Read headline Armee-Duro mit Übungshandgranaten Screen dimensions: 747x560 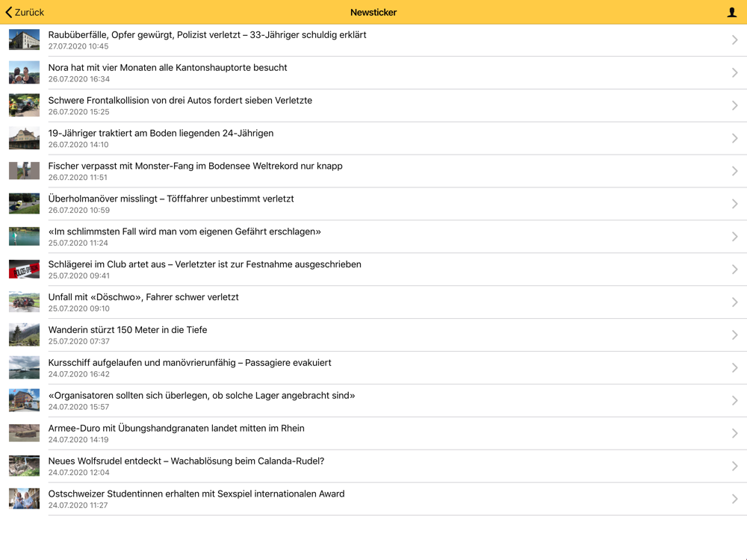[176, 429]
